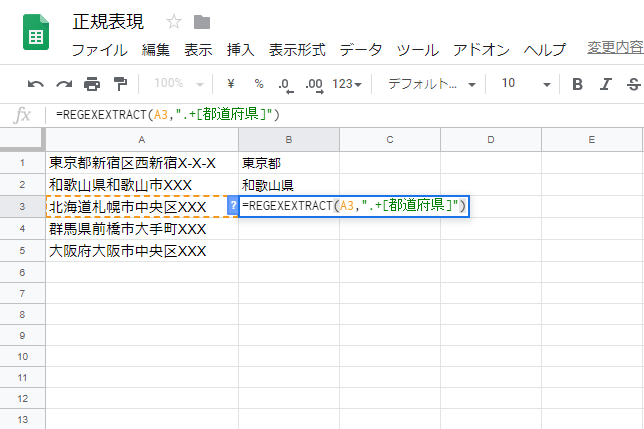Image resolution: width=644 pixels, height=429 pixels.
Task: Click the B3 cell formula editor
Action: [x=354, y=206]
